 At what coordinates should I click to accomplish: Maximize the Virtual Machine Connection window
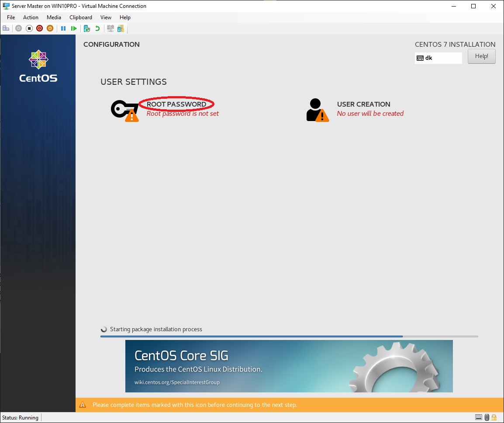click(473, 6)
